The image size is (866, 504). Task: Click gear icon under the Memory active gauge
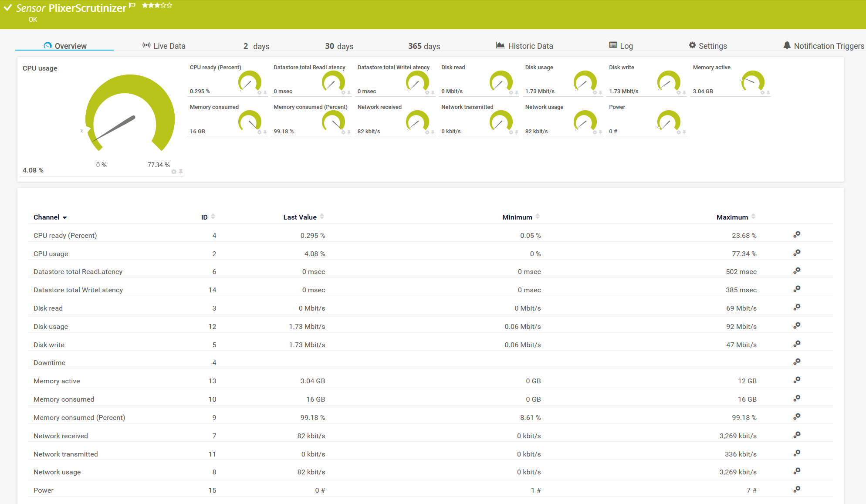(x=762, y=93)
